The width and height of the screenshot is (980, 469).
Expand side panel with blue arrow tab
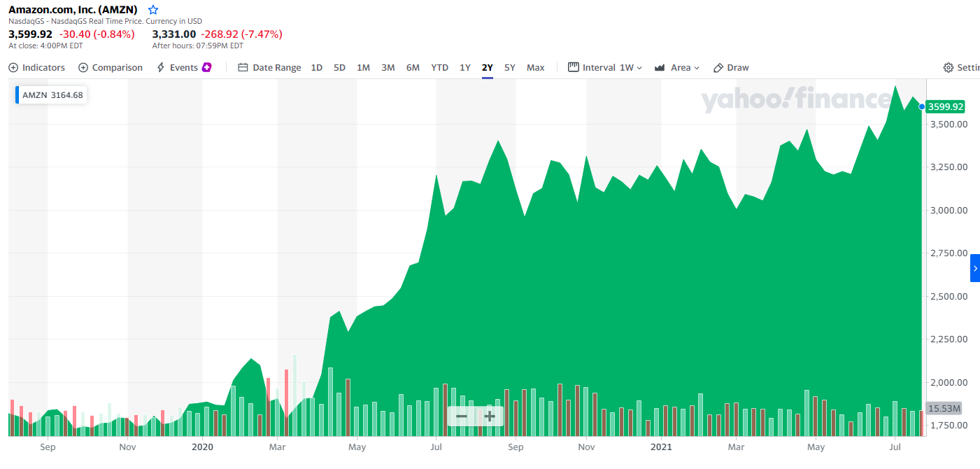pyautogui.click(x=975, y=268)
